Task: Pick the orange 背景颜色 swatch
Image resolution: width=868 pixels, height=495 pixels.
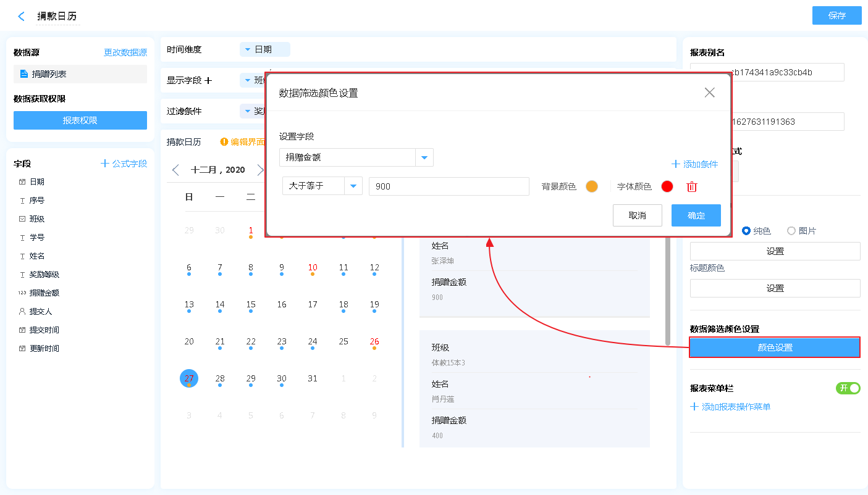Action: pyautogui.click(x=592, y=186)
